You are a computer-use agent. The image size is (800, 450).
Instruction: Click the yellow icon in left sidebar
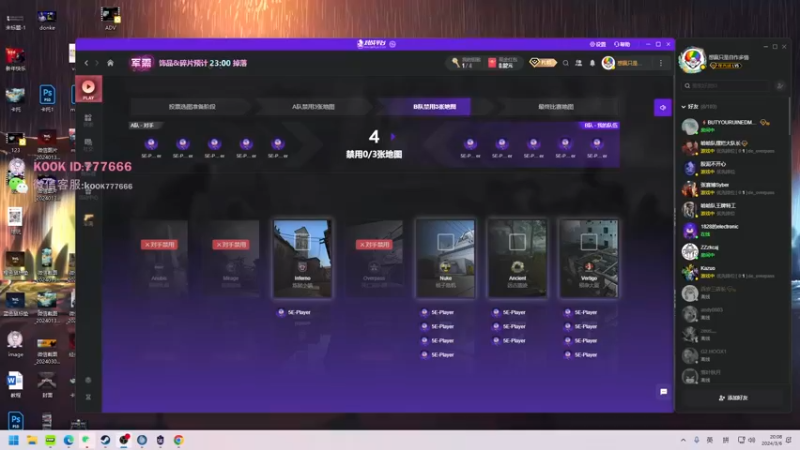(88, 219)
